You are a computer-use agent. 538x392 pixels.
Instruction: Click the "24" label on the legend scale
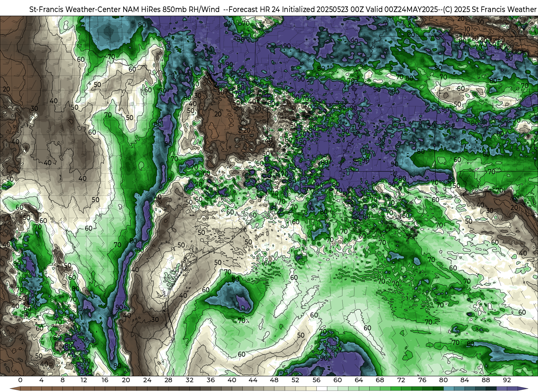[x=147, y=380]
